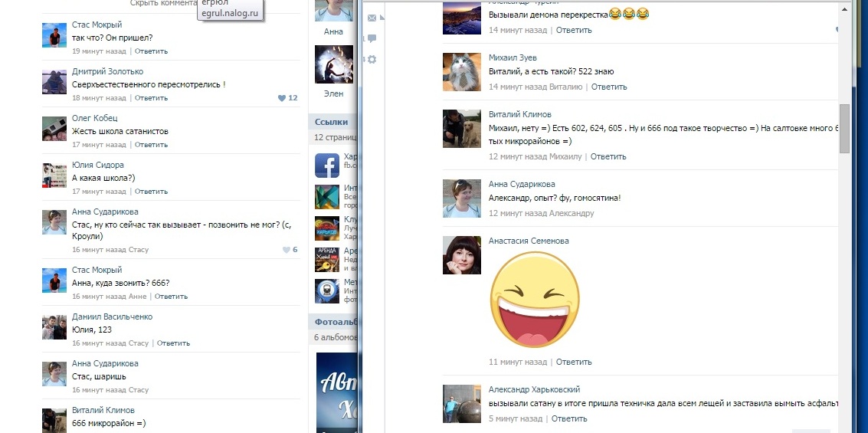Viewport: 868px width, 433px height.
Task: Open Анастасия Семенова's profile name link
Action: pyautogui.click(x=529, y=241)
